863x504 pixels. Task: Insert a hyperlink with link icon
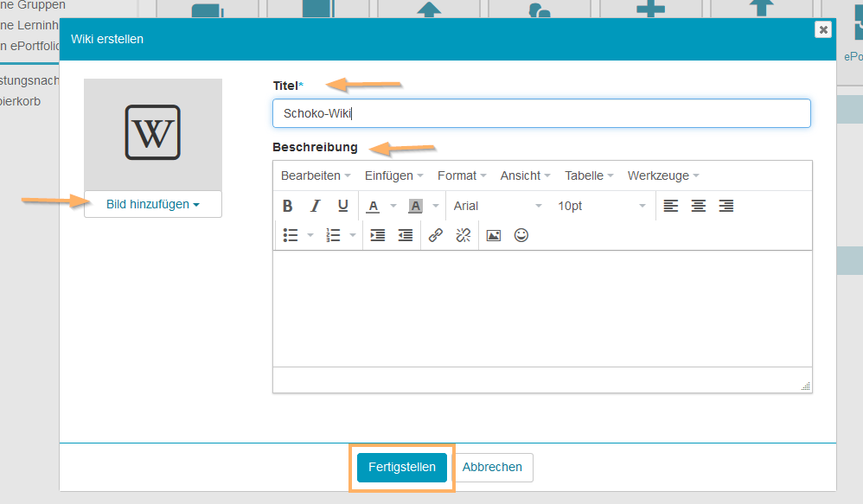coord(436,235)
